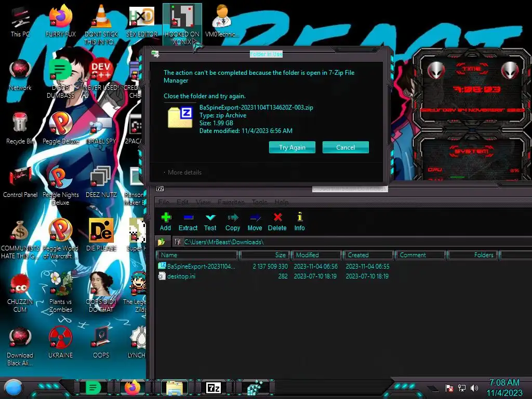This screenshot has width=532, height=399.
Task: Click the Try Again button
Action: (292, 147)
